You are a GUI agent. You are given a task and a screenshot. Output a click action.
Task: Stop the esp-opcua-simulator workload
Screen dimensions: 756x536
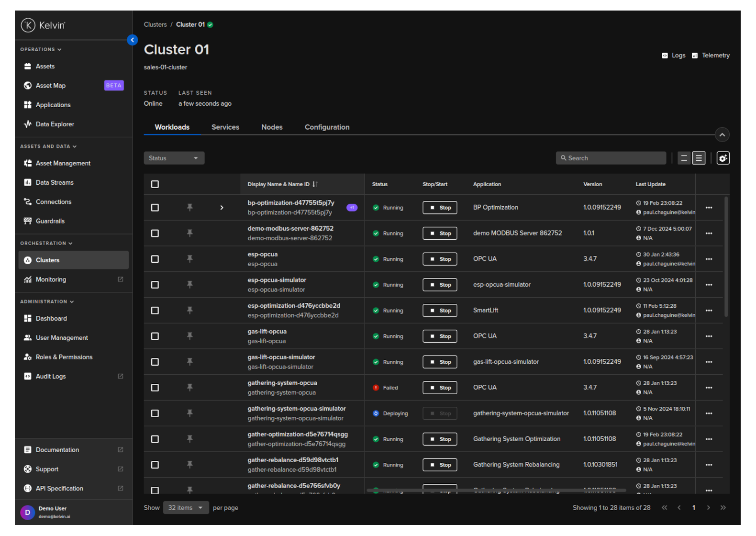tap(440, 285)
